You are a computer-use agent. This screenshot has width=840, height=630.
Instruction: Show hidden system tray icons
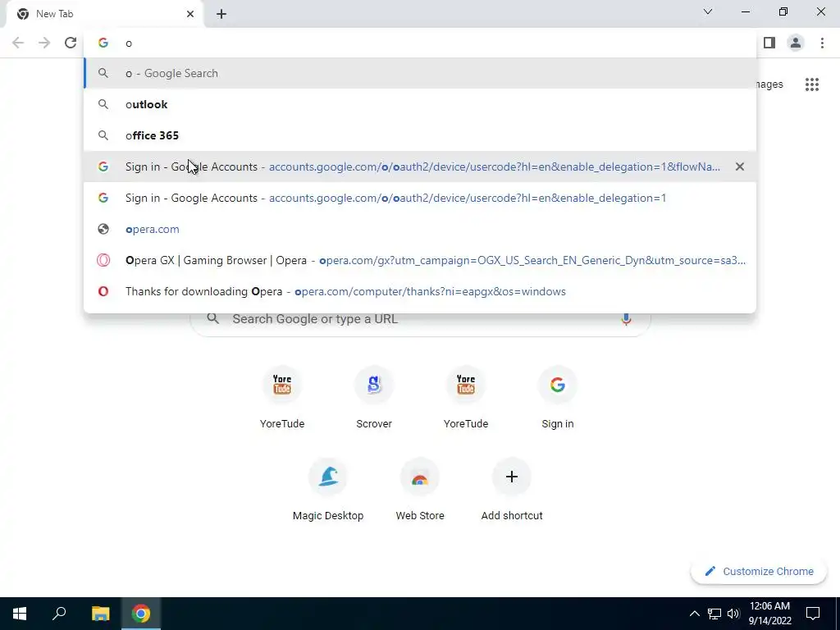pyautogui.click(x=694, y=614)
